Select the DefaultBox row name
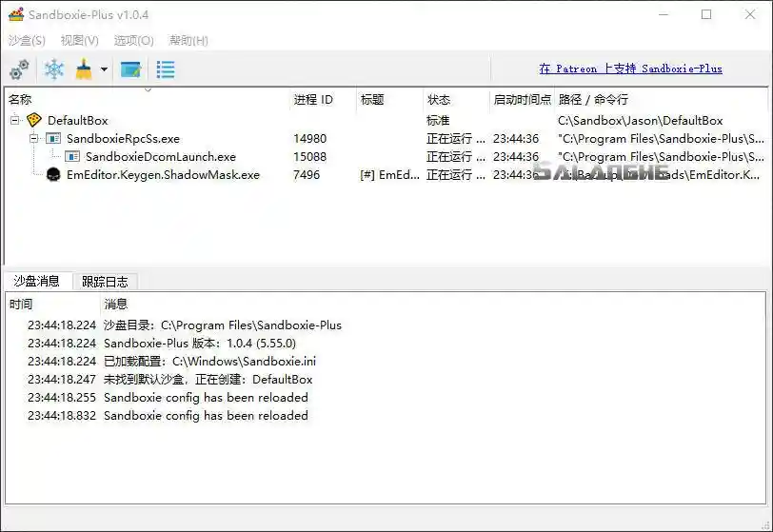The width and height of the screenshot is (773, 532). (78, 120)
